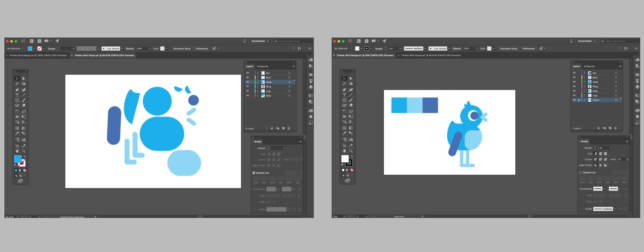Pick the Scale tool in right window
644x252 pixels.
pos(351,111)
